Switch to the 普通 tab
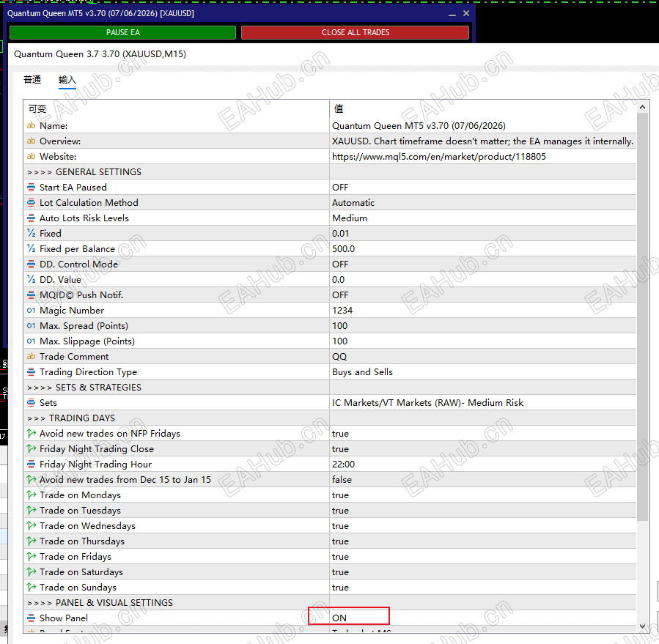 click(x=32, y=79)
